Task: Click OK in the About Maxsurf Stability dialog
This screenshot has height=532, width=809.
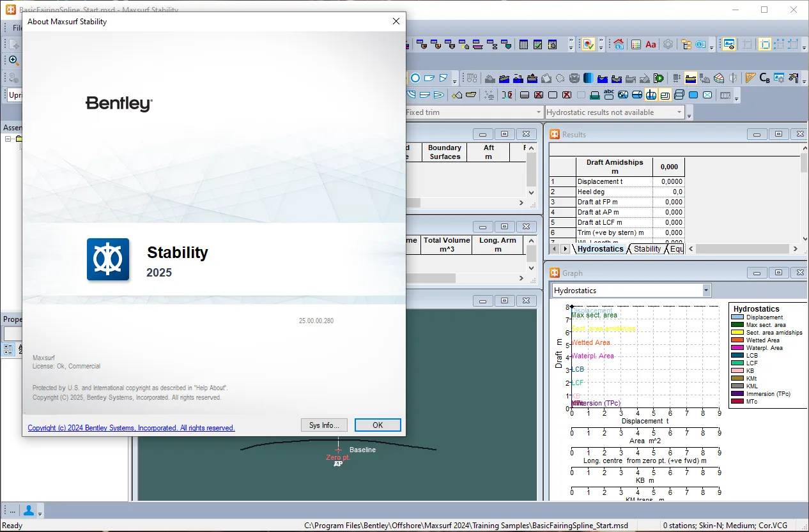Action: [378, 425]
